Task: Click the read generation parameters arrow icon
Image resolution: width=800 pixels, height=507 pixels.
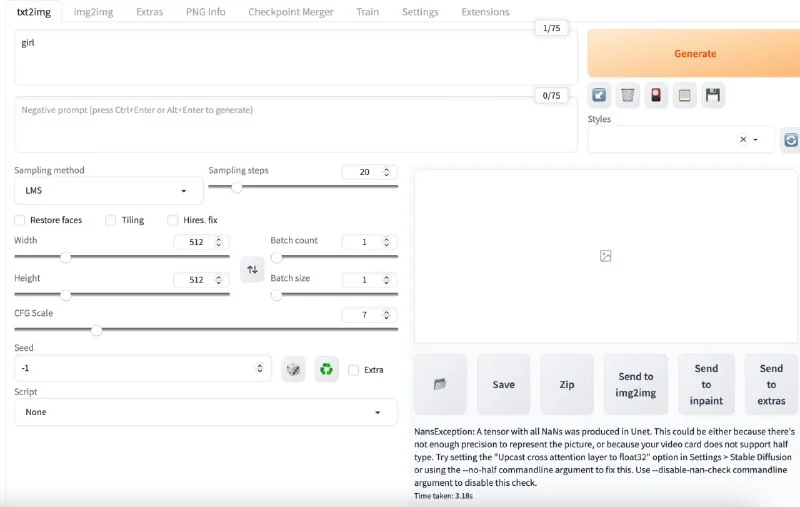Action: coord(599,96)
